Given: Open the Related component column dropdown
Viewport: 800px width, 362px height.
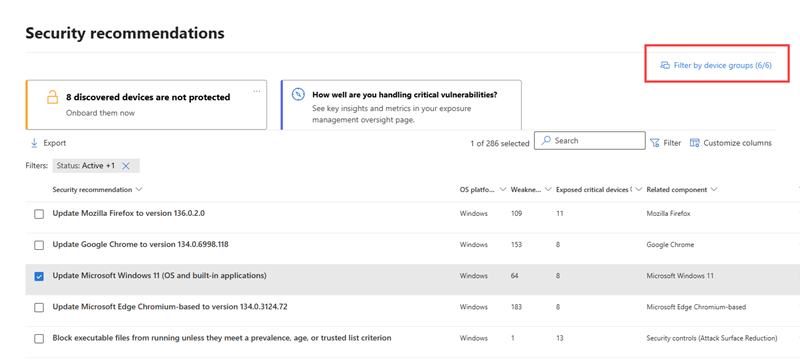Looking at the screenshot, I should 713,190.
